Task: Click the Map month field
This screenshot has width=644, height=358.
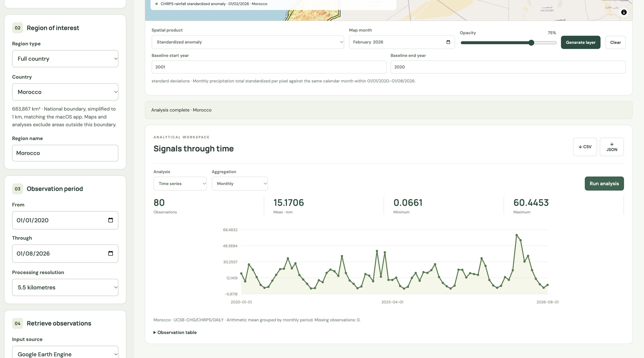Action: (x=402, y=42)
